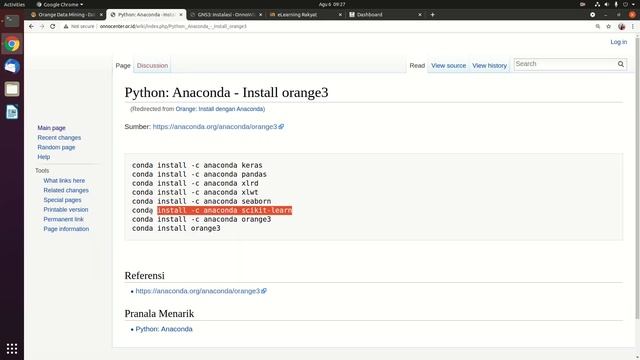Open Activities overview
Viewport: 640px width, 360px height.
click(14, 4)
